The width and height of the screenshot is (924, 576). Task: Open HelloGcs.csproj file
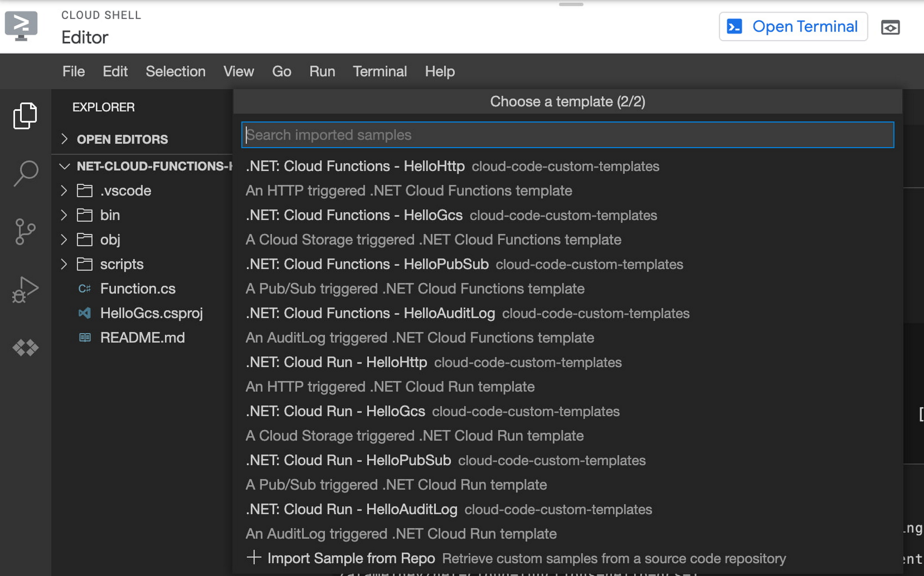[x=151, y=313]
